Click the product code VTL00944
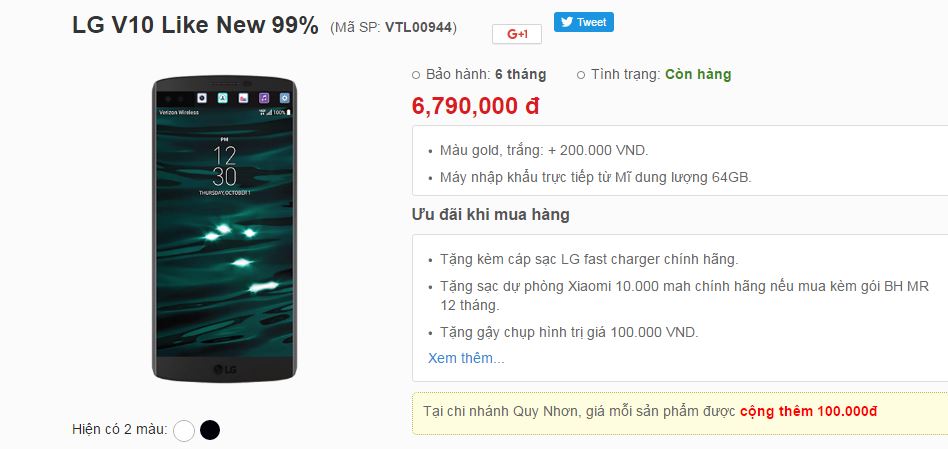The image size is (948, 449). [x=419, y=27]
